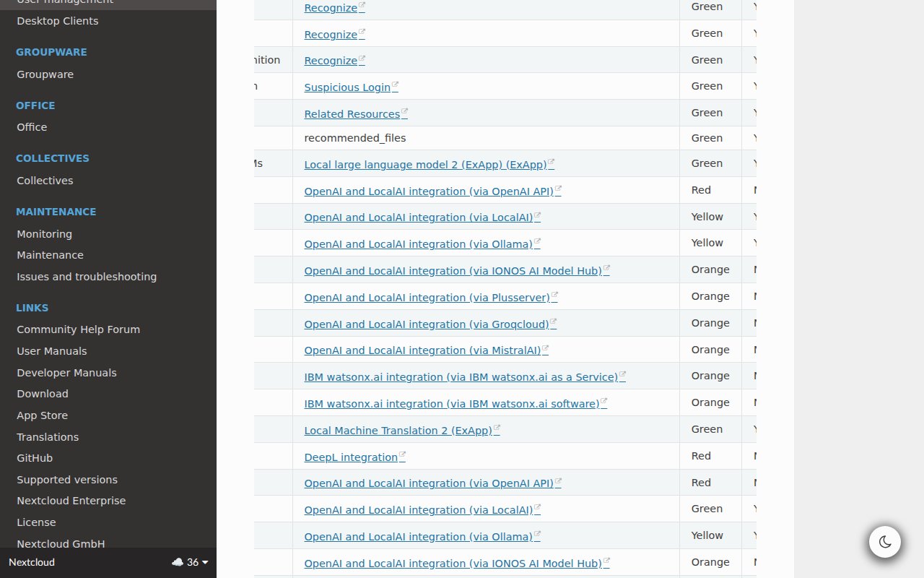Click the MAINTENANCE section heading in sidebar
Screen dimensions: 924x578
click(56, 212)
